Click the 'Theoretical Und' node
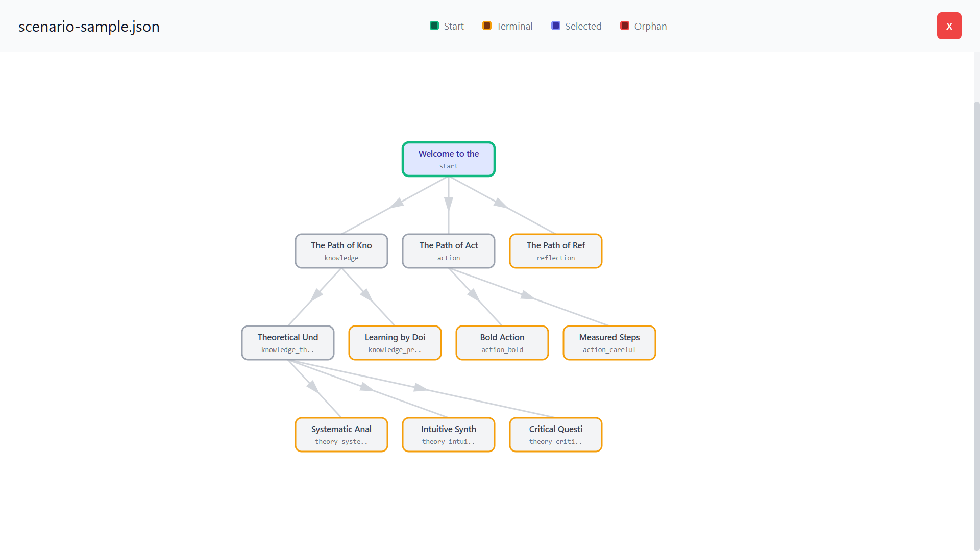The height and width of the screenshot is (551, 980). click(x=287, y=343)
